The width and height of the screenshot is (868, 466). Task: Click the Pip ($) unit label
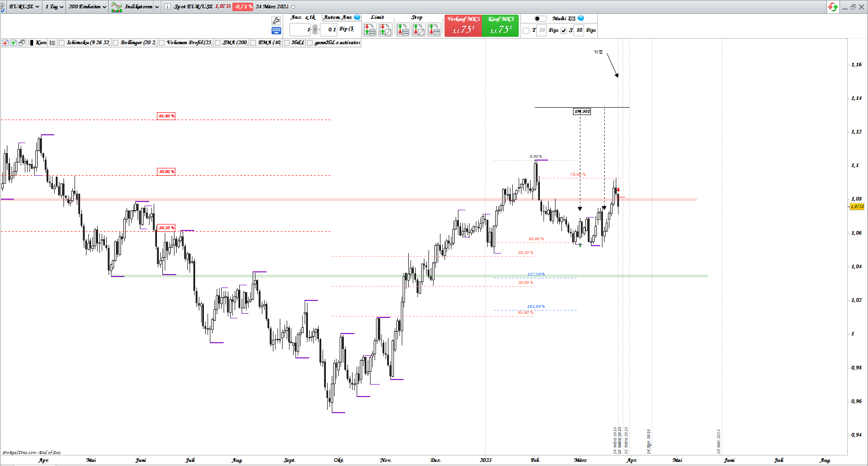[347, 29]
